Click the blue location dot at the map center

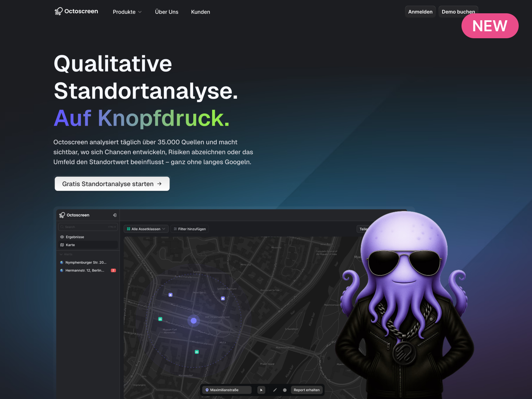[193, 320]
